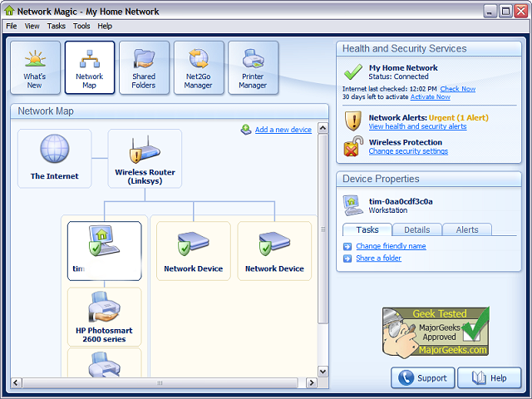Click the Share a folder link
Image resolution: width=532 pixels, height=399 pixels.
[379, 259]
